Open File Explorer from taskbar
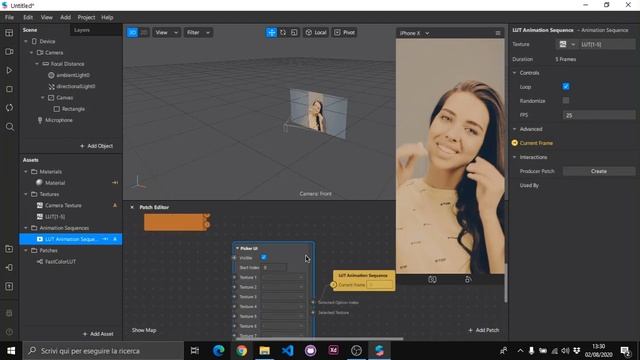 tap(264, 351)
